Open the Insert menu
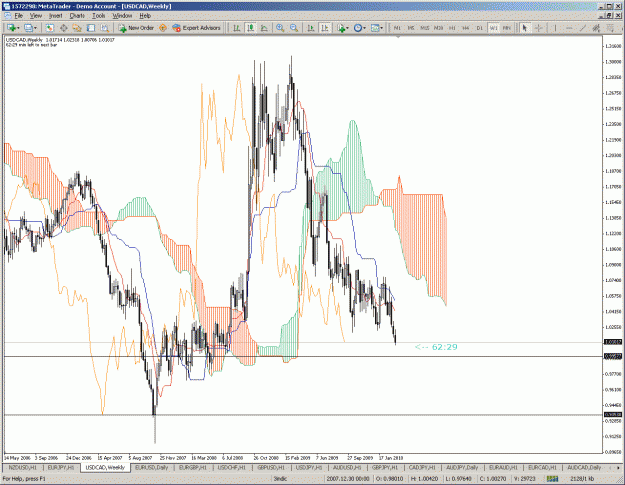The height and width of the screenshot is (485, 625). coord(55,16)
